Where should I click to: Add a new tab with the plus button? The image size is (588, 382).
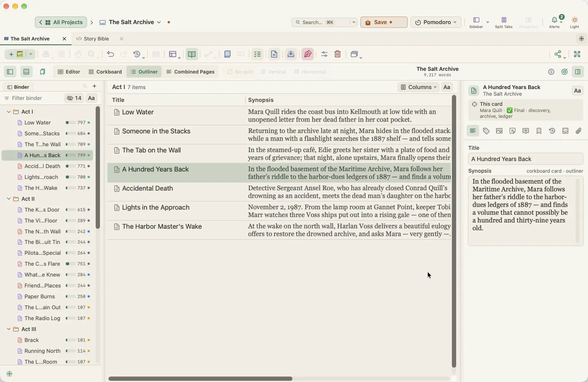coord(581,39)
